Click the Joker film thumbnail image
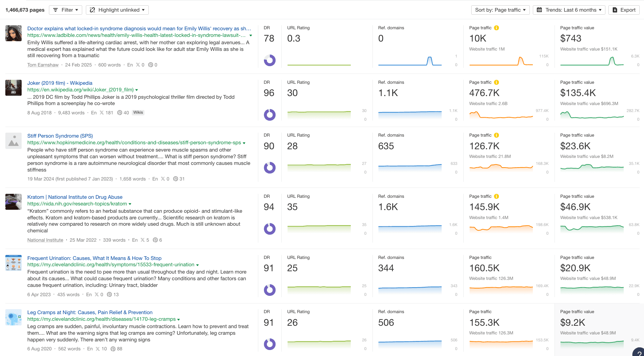Viewport: 644px width, 356px height. (13, 88)
